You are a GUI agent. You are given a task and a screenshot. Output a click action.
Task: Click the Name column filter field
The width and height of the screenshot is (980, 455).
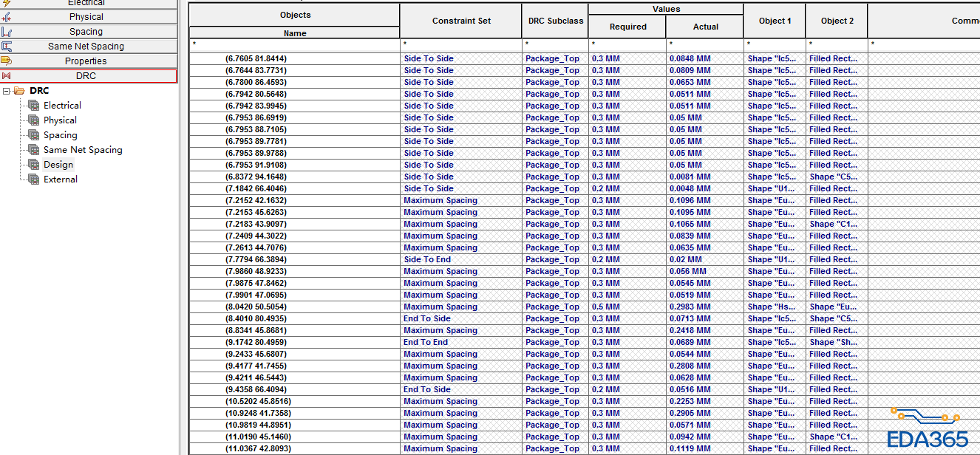295,44
